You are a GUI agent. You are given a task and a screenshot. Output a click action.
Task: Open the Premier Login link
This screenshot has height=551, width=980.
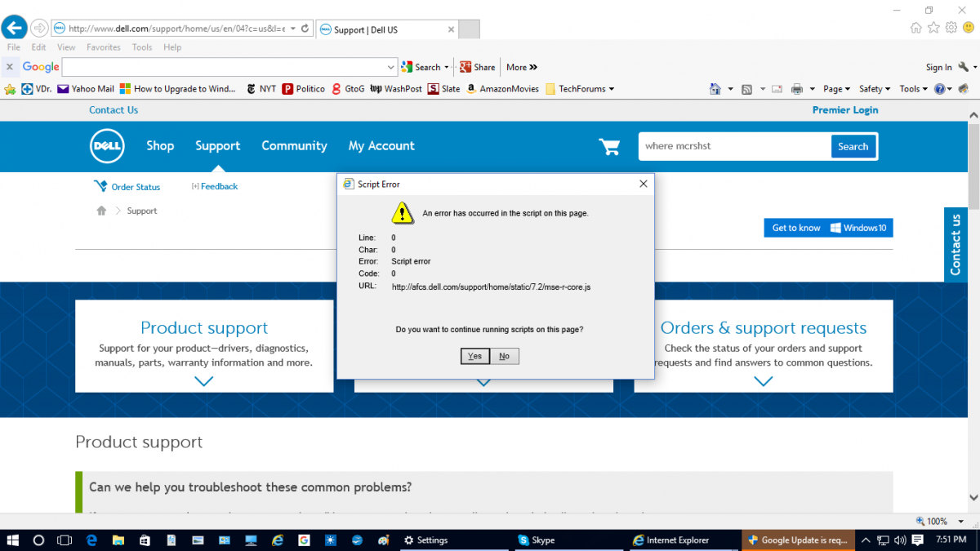(845, 110)
